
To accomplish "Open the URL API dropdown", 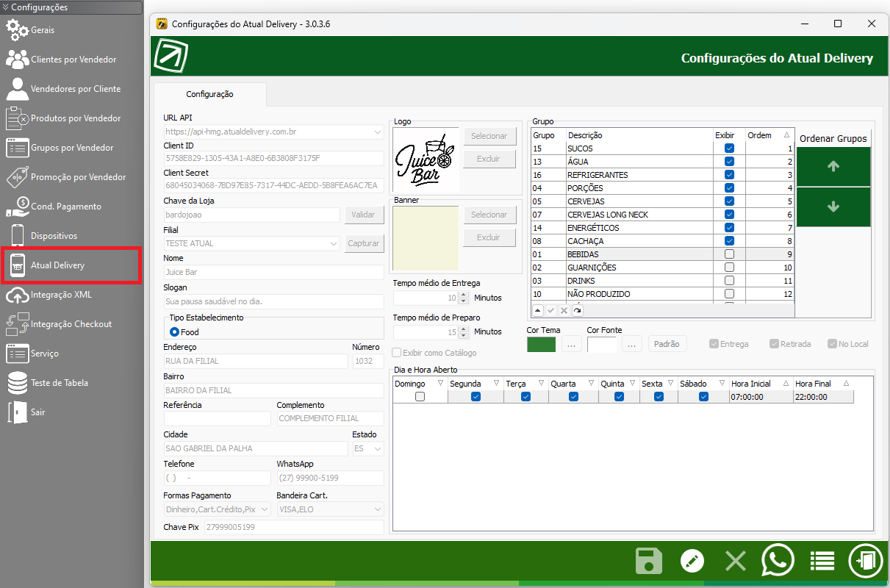I will pos(378,132).
